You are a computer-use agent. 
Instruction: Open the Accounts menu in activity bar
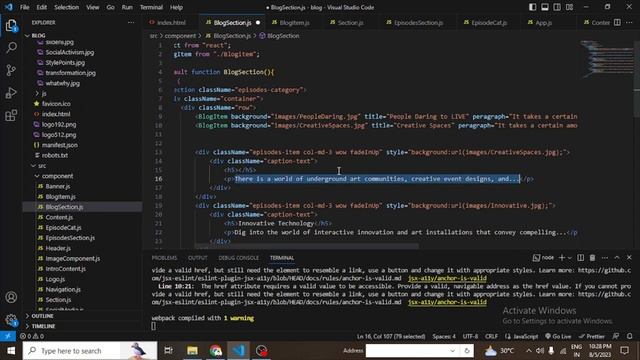click(11, 297)
